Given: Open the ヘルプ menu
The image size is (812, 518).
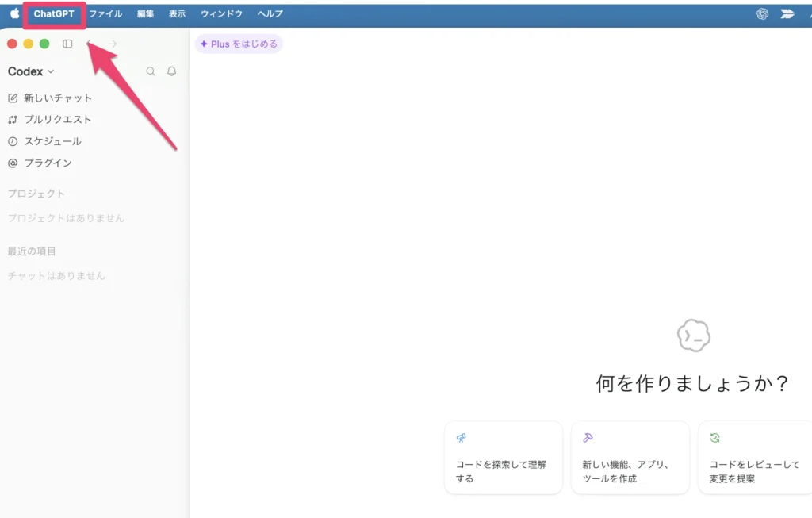Looking at the screenshot, I should point(270,14).
